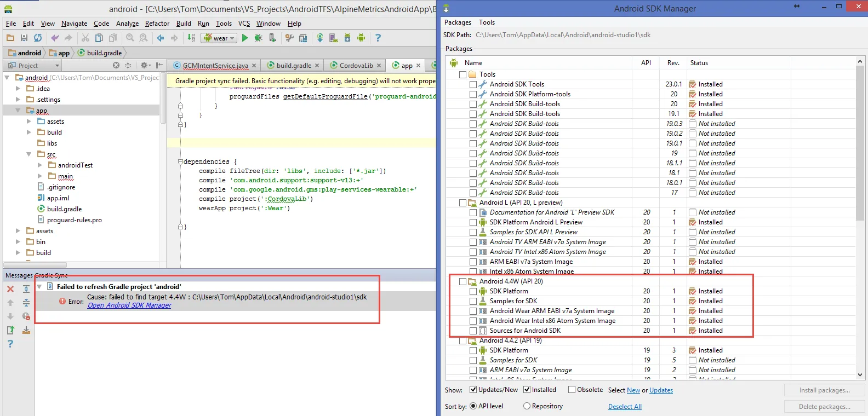
Task: Select the API level sort radio button
Action: 473,406
